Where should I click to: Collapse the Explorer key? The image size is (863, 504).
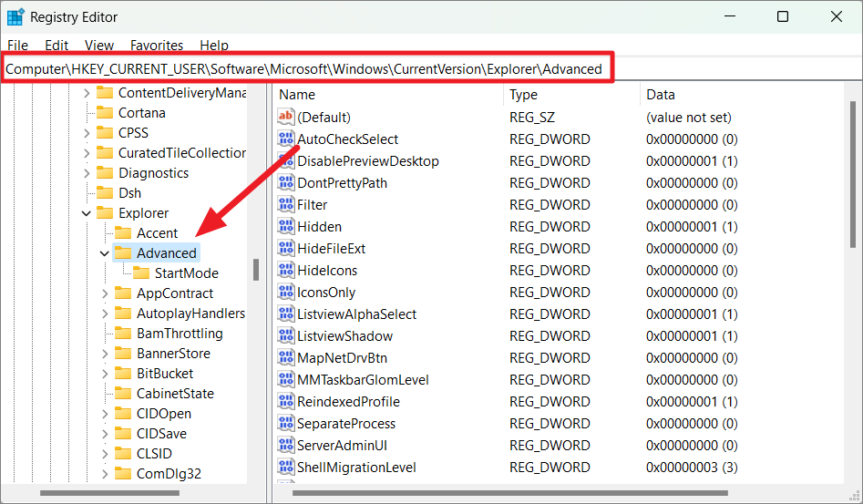click(87, 213)
